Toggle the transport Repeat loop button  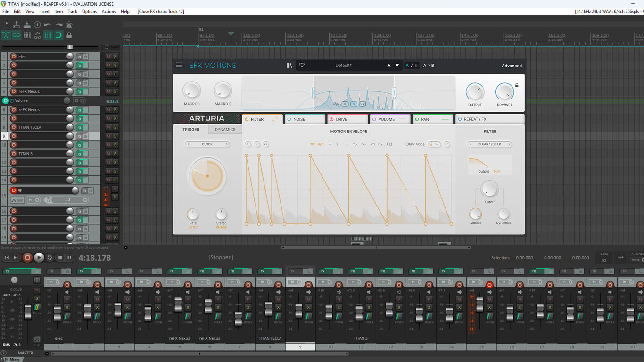(50, 257)
